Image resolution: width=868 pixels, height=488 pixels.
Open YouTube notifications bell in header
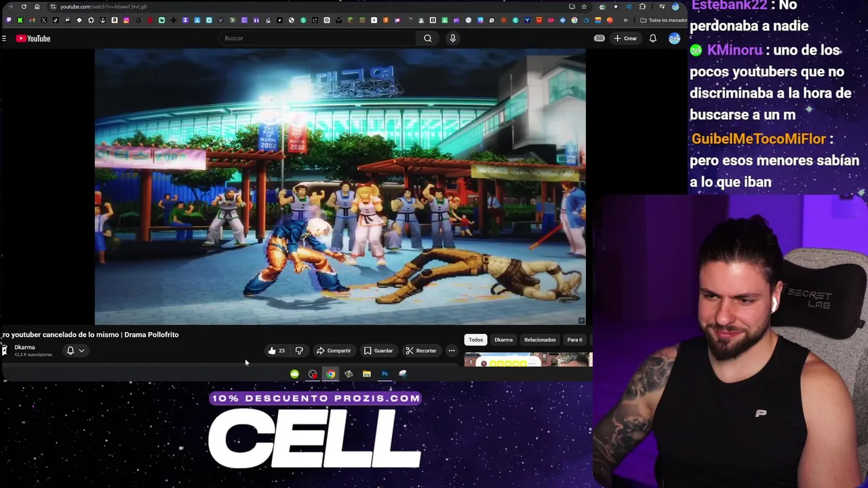tap(653, 39)
